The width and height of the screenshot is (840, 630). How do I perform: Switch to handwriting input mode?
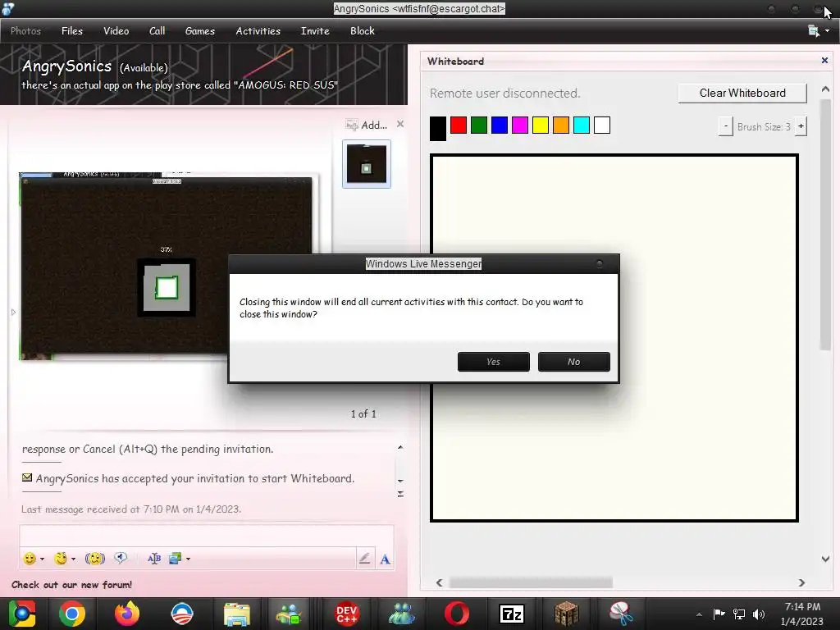365,559
